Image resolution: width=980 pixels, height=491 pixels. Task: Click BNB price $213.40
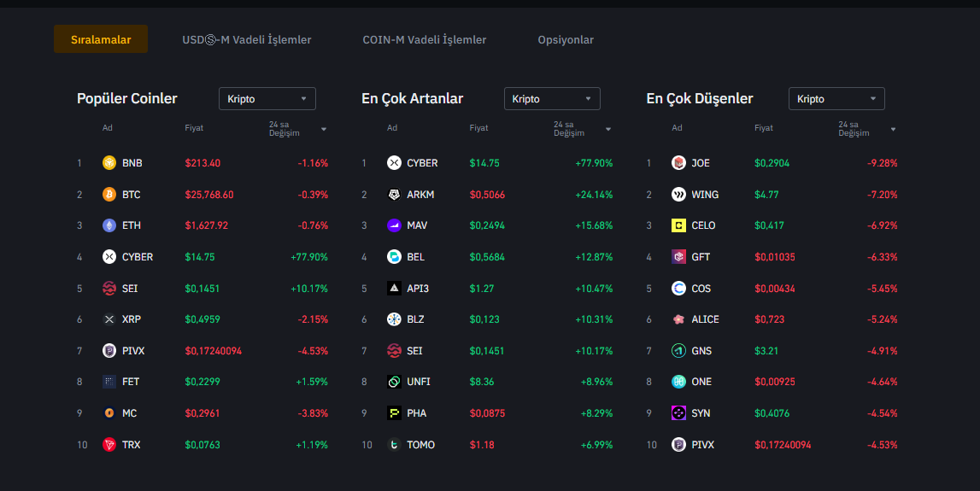[202, 163]
